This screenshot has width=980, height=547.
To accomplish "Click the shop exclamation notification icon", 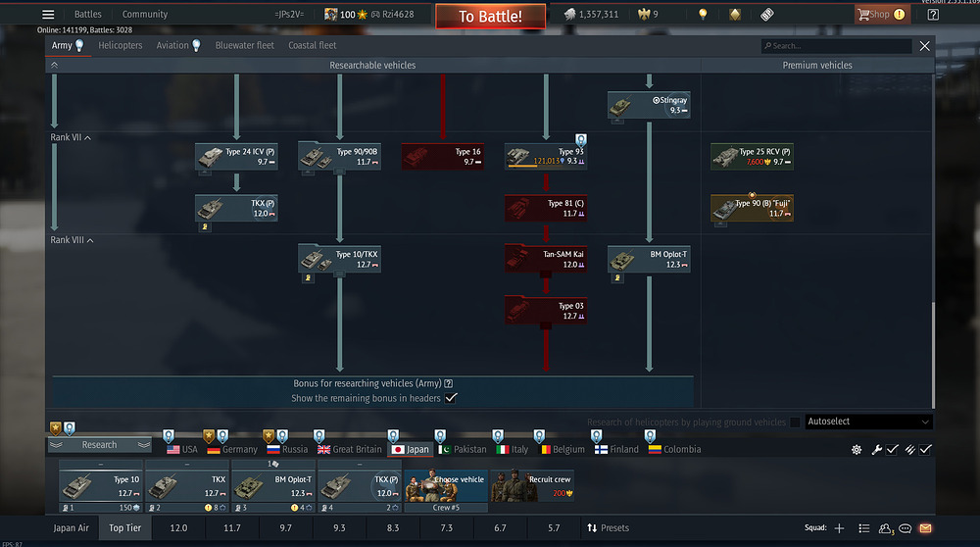I will pyautogui.click(x=899, y=15).
